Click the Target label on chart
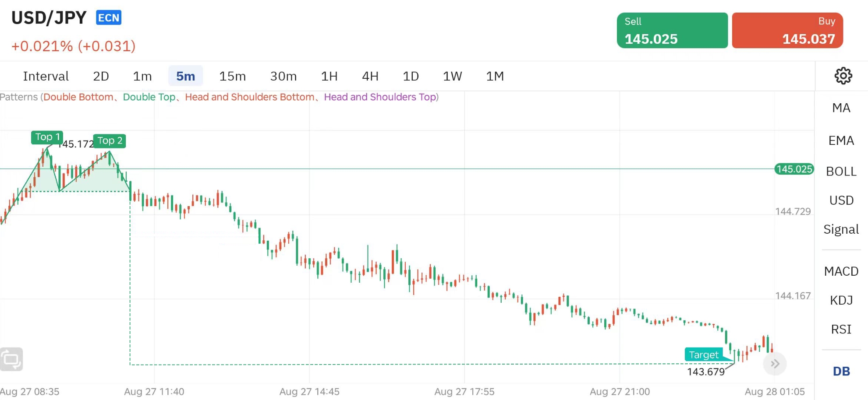This screenshot has height=400, width=868. [x=704, y=354]
